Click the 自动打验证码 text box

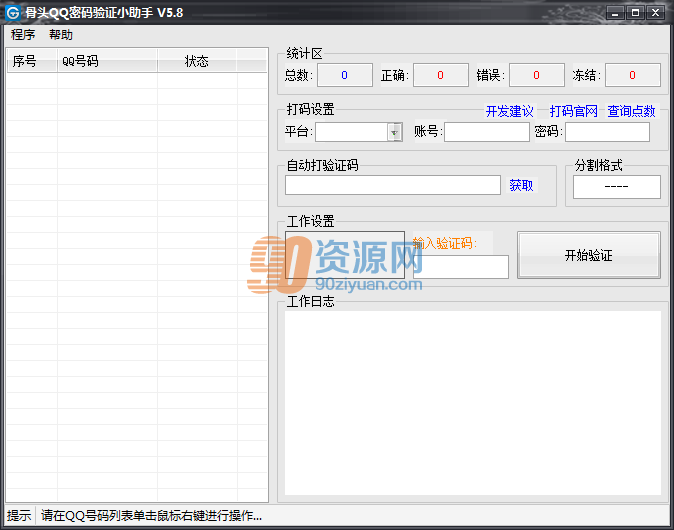coord(393,185)
